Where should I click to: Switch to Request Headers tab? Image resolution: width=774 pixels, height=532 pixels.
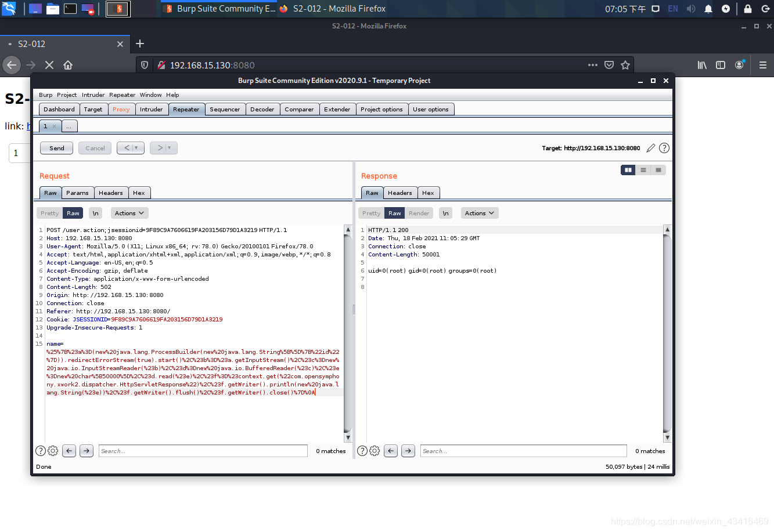pyautogui.click(x=111, y=193)
